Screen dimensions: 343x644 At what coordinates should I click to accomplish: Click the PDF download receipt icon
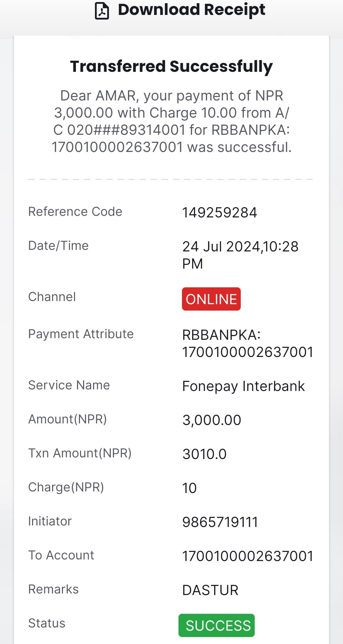102,11
